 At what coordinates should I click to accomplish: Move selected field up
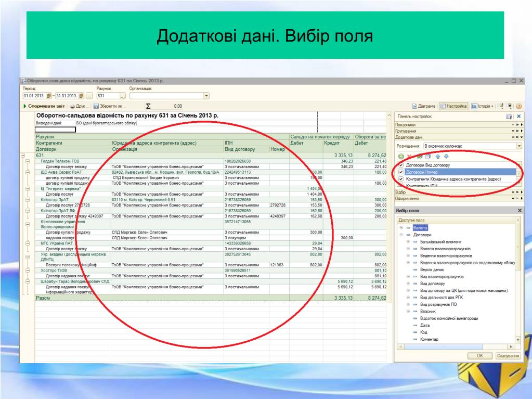coord(438,157)
